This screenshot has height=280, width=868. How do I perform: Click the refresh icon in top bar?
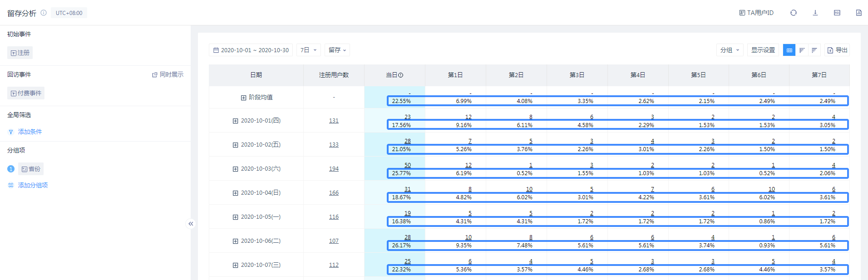click(x=793, y=13)
